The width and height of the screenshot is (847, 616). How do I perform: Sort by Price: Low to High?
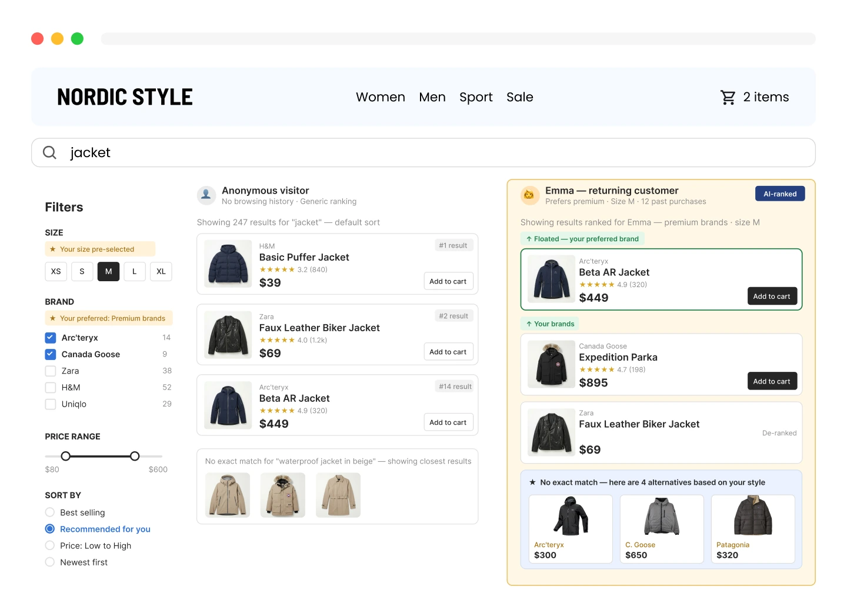50,545
